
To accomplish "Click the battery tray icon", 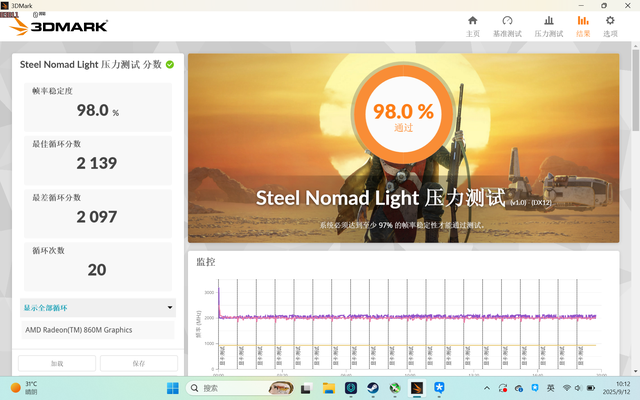I will click(x=590, y=388).
